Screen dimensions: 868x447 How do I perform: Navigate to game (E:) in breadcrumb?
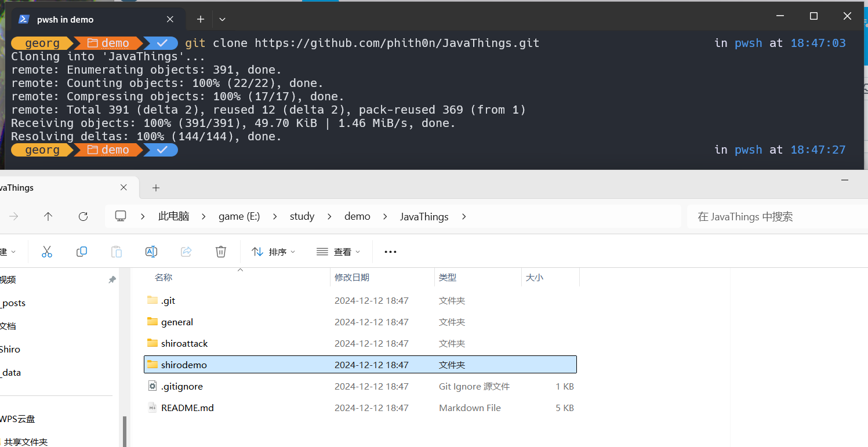(239, 216)
